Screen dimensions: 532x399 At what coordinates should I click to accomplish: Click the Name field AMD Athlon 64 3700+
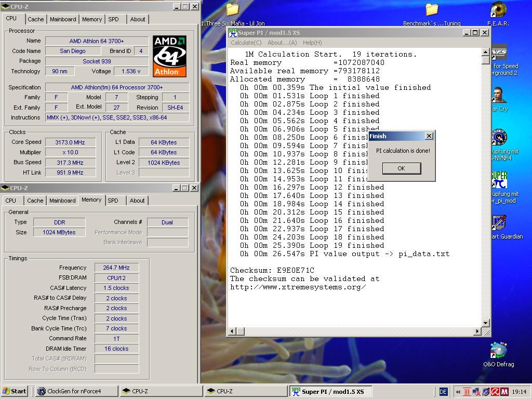(x=97, y=41)
